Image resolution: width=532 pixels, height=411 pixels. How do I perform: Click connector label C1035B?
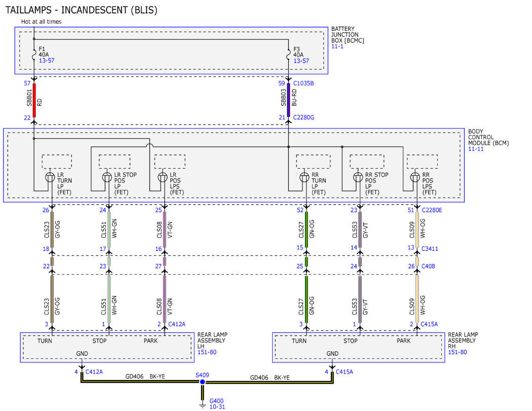pyautogui.click(x=303, y=84)
